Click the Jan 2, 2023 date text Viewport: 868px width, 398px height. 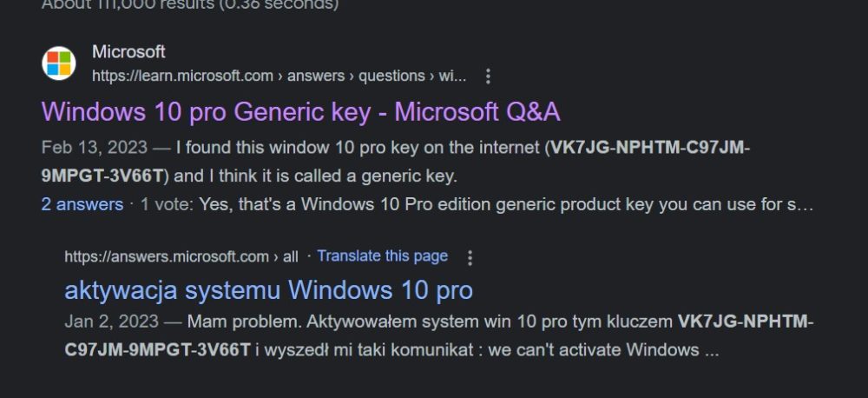(111, 322)
